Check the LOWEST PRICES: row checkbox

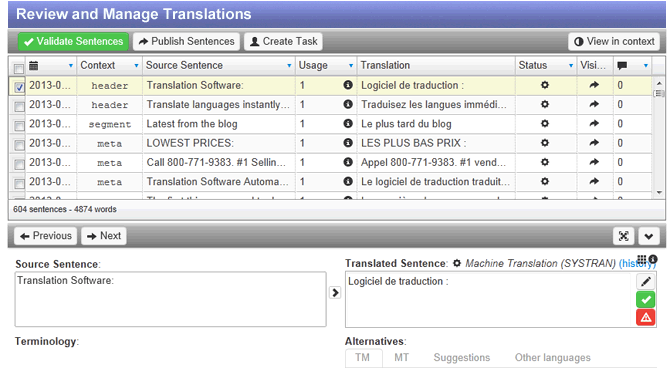click(19, 145)
